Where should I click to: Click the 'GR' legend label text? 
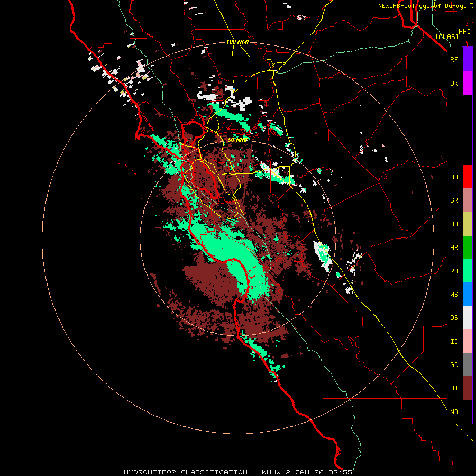click(x=454, y=200)
